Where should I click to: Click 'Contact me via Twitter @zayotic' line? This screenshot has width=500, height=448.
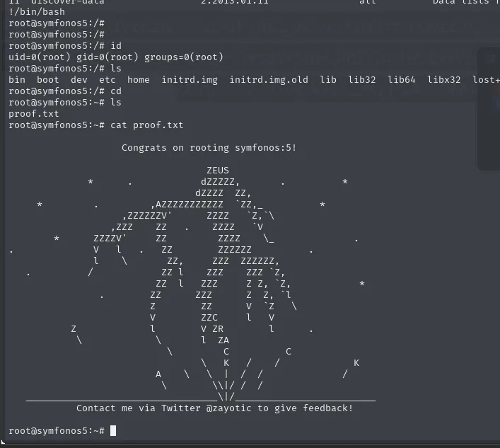(x=214, y=408)
